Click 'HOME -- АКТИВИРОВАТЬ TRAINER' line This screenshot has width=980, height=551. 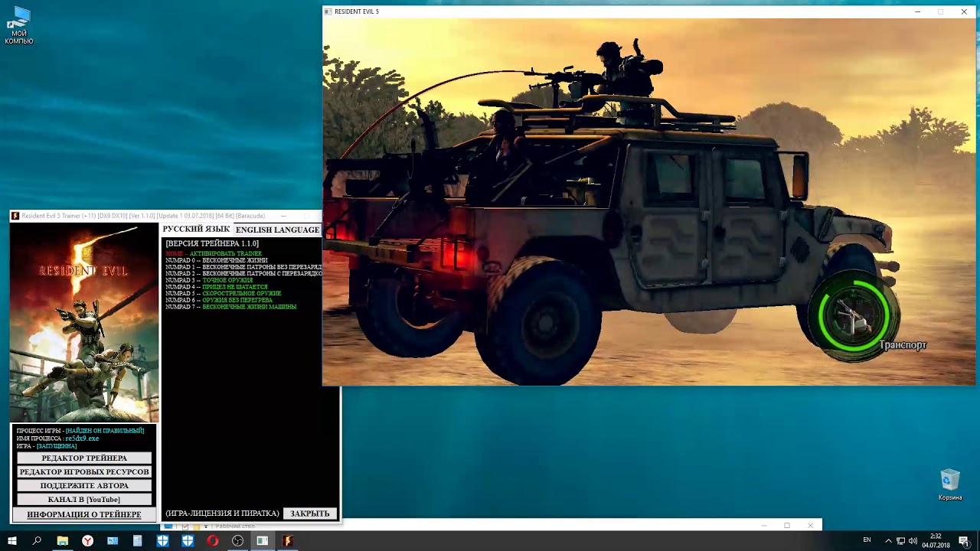(x=214, y=253)
